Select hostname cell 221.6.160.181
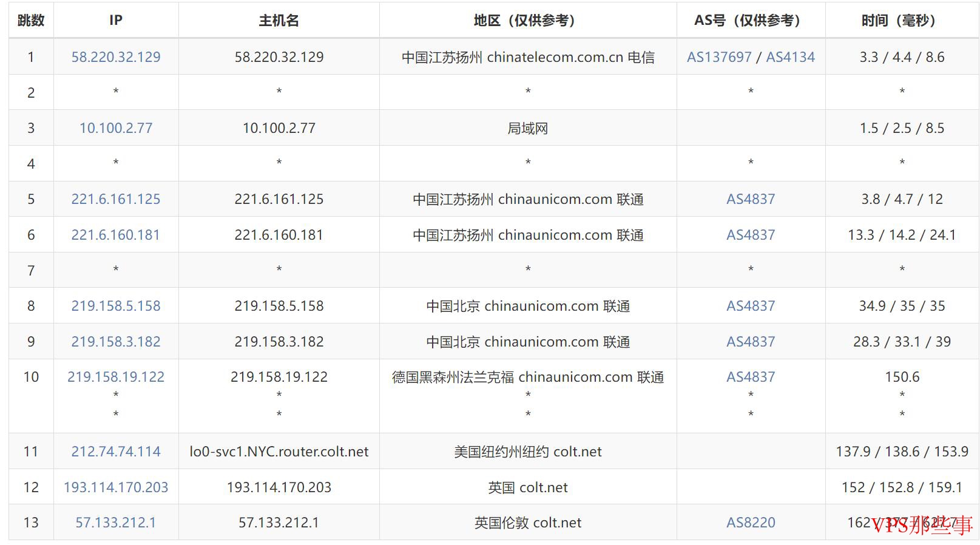Screen dimensions: 980x545 click(x=279, y=235)
